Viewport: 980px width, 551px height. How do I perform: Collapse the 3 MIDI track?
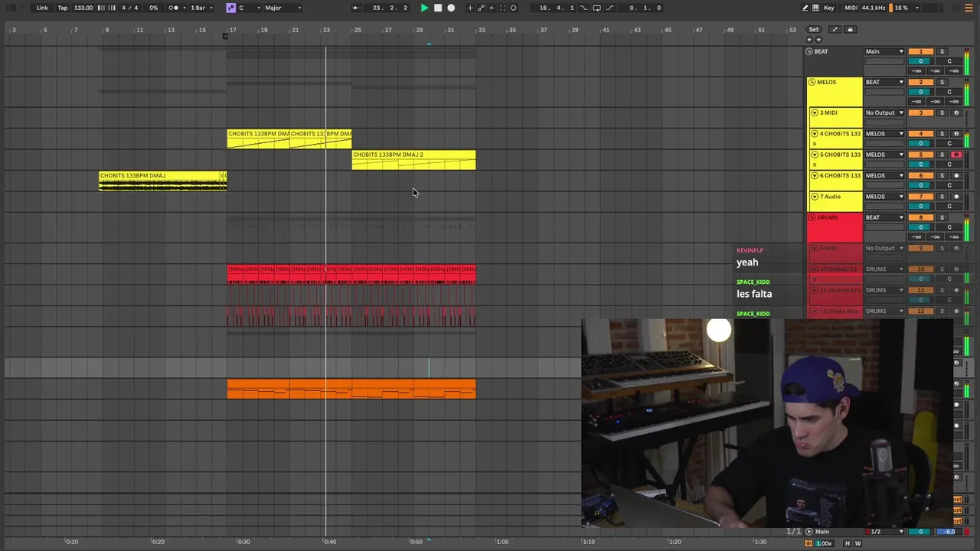point(815,112)
